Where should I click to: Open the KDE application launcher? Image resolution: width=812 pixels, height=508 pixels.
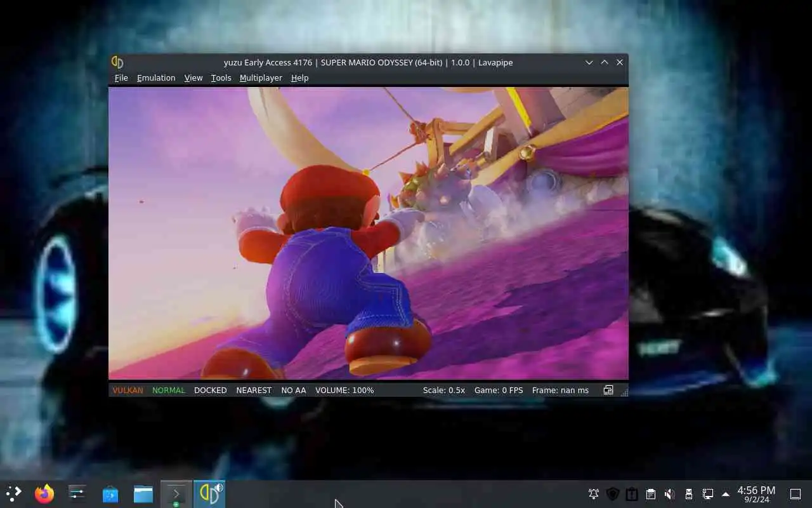coord(13,493)
